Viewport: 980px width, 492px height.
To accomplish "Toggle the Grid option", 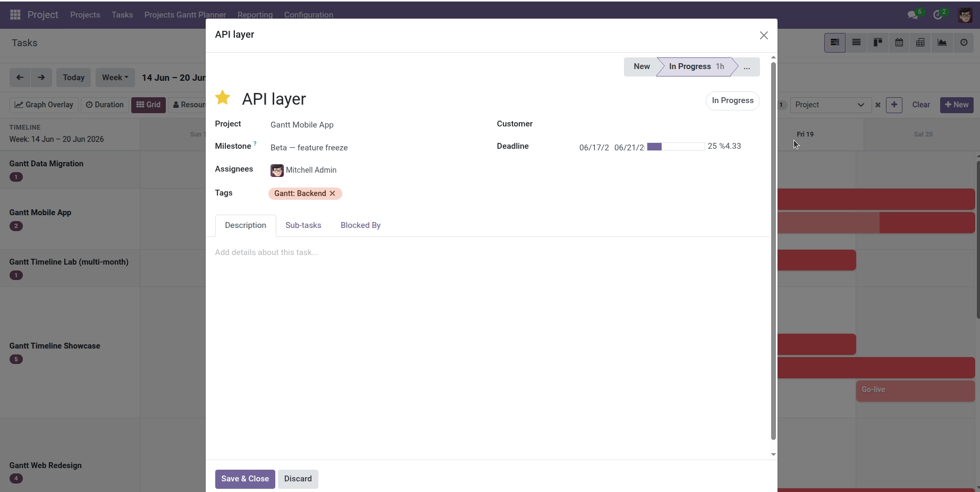I will pyautogui.click(x=149, y=105).
